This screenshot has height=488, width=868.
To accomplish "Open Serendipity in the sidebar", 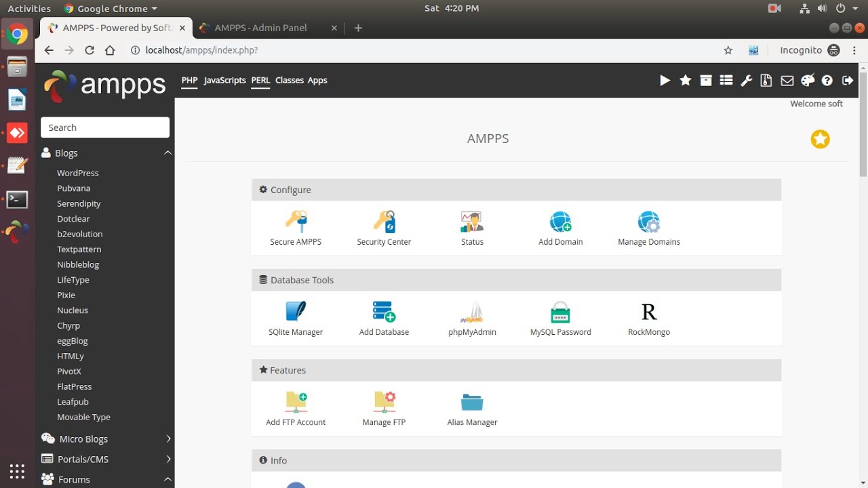I will (x=79, y=203).
